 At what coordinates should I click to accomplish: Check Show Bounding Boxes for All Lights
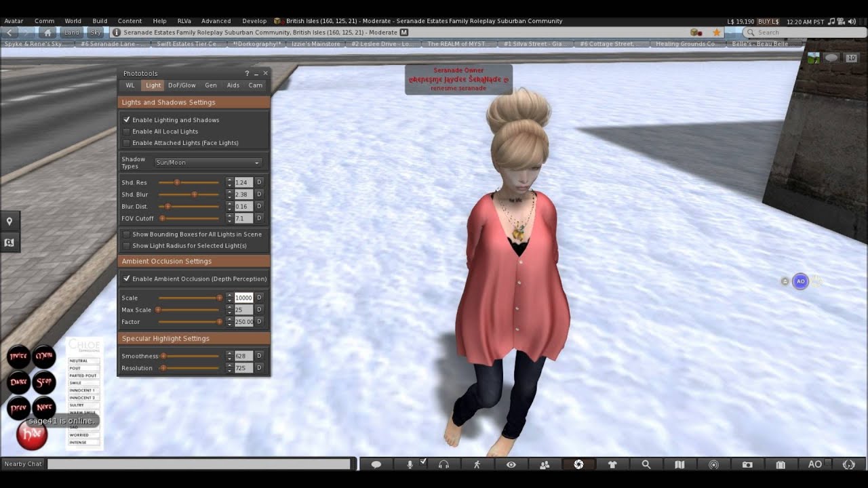(x=126, y=234)
